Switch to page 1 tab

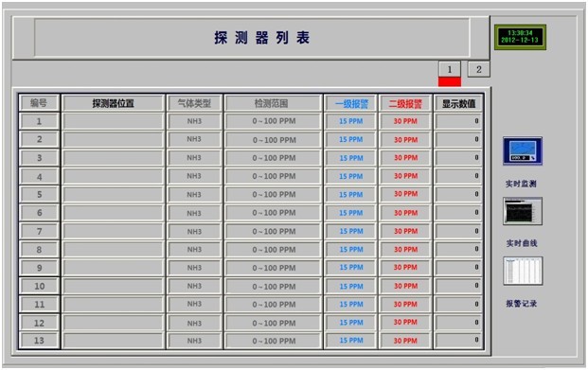tap(450, 69)
